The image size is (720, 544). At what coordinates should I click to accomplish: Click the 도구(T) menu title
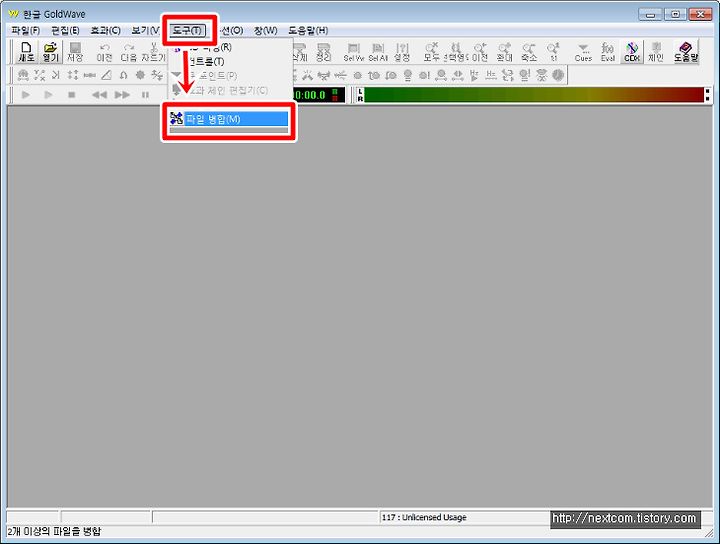pos(187,30)
